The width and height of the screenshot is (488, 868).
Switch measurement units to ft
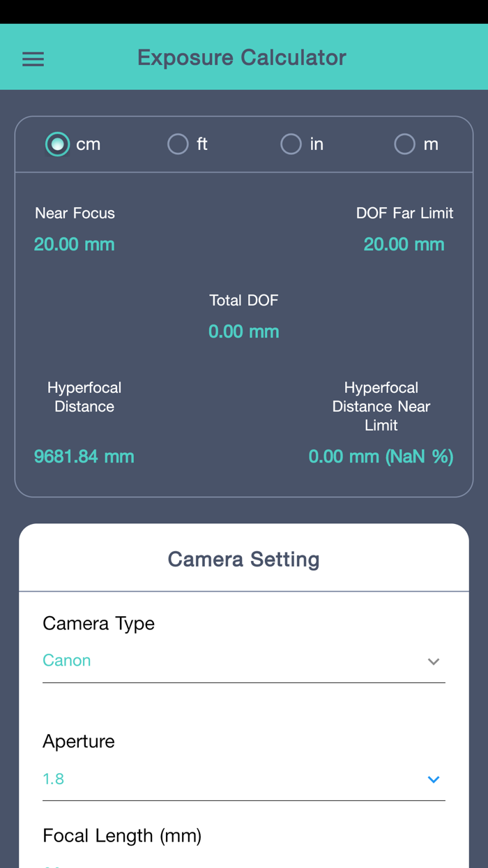pos(176,144)
